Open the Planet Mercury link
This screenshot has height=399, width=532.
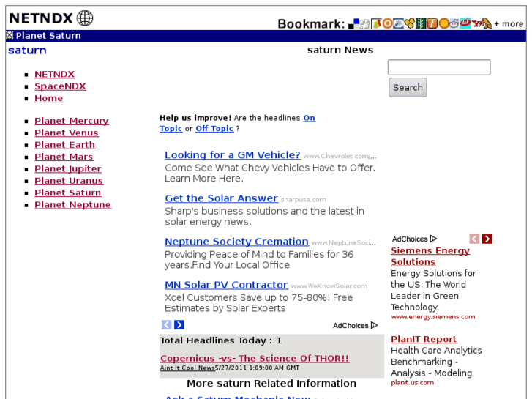tap(72, 121)
